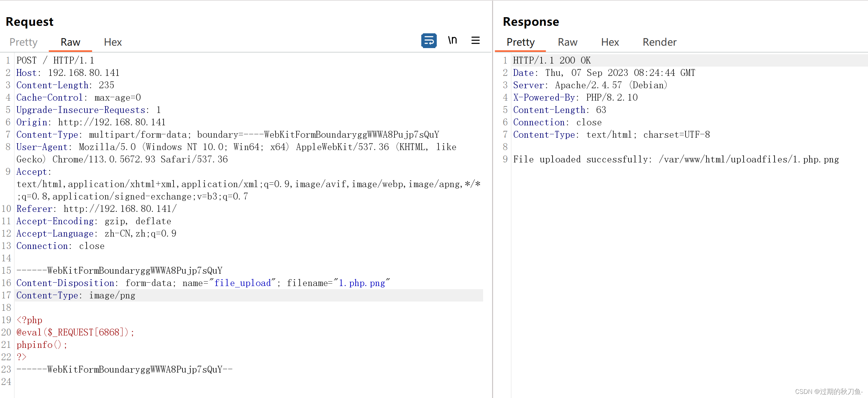Open the Request hamburger menu icon
This screenshot has width=868, height=398.
(476, 41)
